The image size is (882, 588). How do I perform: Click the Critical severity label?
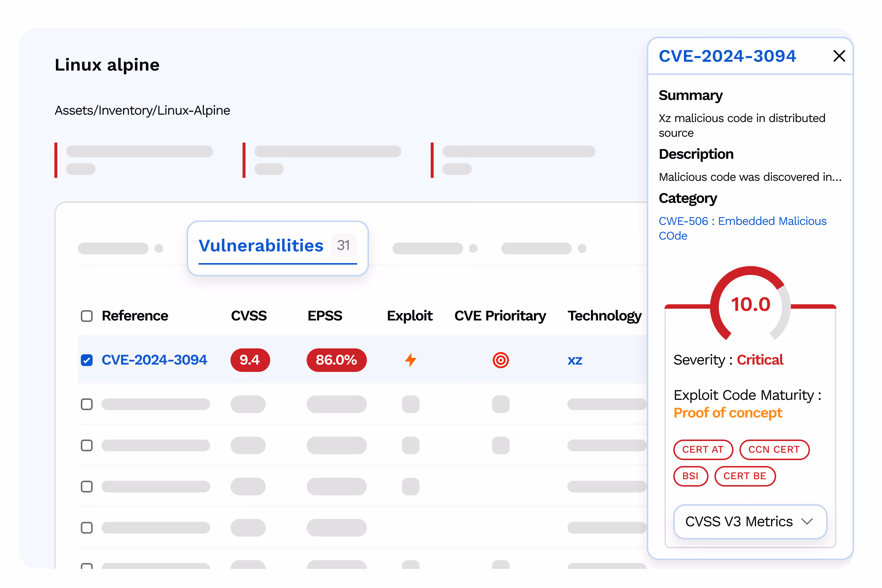tap(760, 360)
